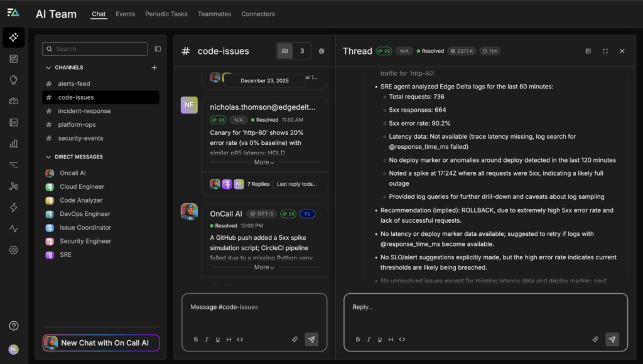This screenshot has height=364, width=643.
Task: Expand the Thread panel to fullscreen
Action: coord(605,51)
